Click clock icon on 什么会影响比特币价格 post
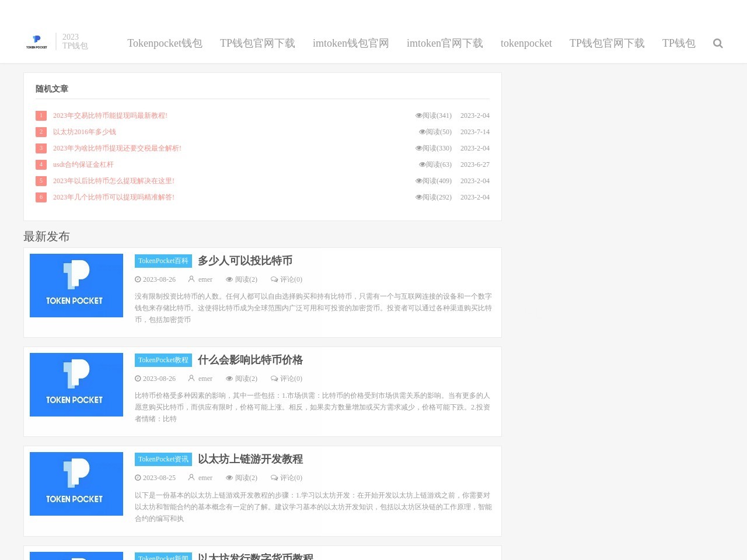 tap(138, 379)
